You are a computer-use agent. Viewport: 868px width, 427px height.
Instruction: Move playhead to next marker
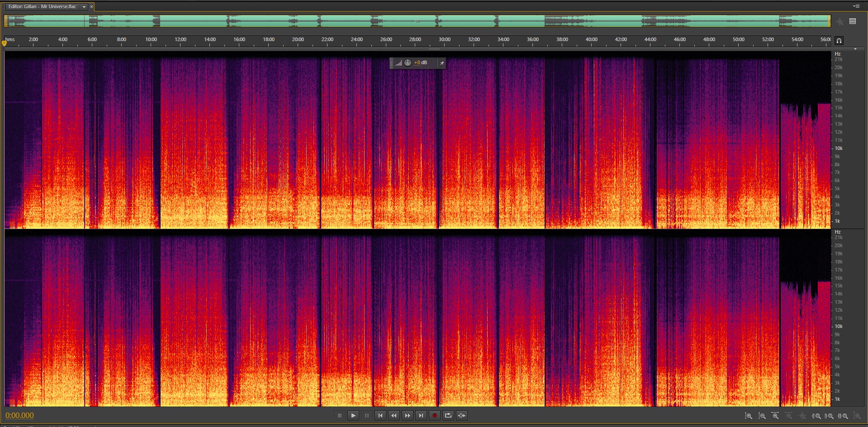[x=421, y=416]
